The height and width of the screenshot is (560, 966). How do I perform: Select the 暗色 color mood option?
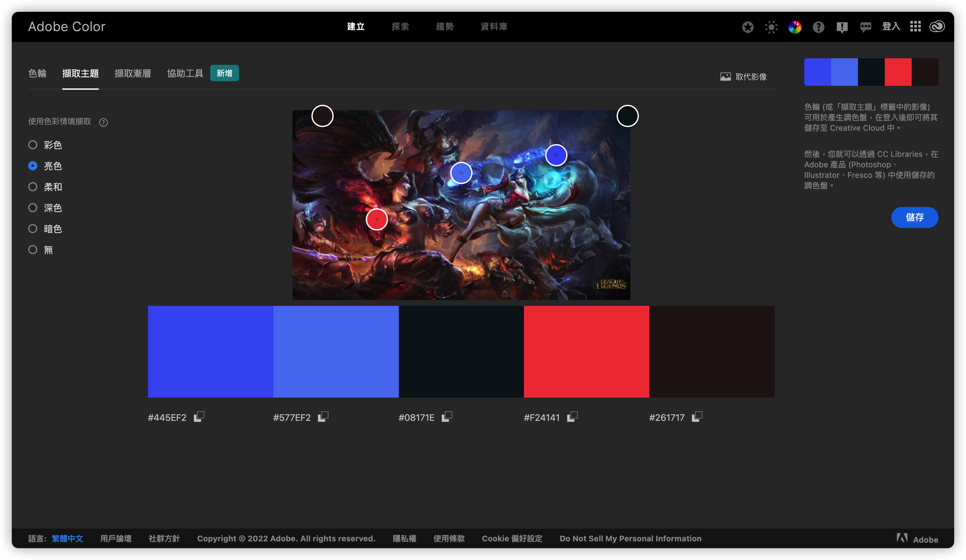tap(45, 229)
